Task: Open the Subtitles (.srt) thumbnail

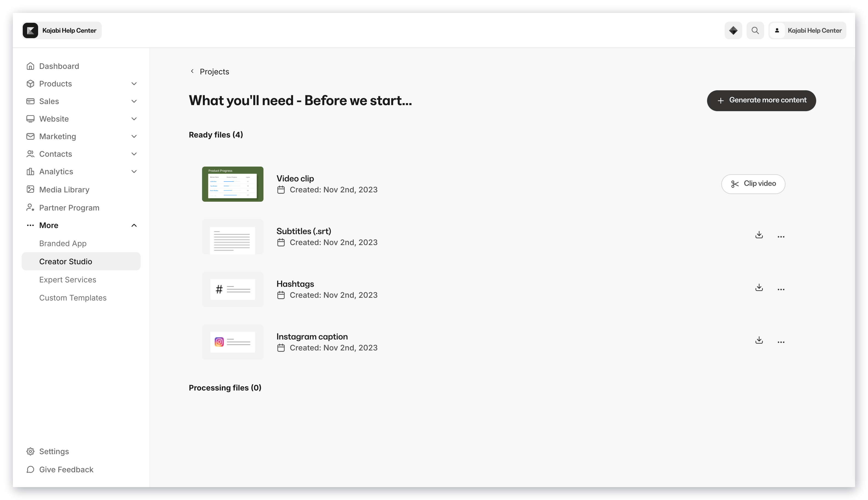Action: 232,237
